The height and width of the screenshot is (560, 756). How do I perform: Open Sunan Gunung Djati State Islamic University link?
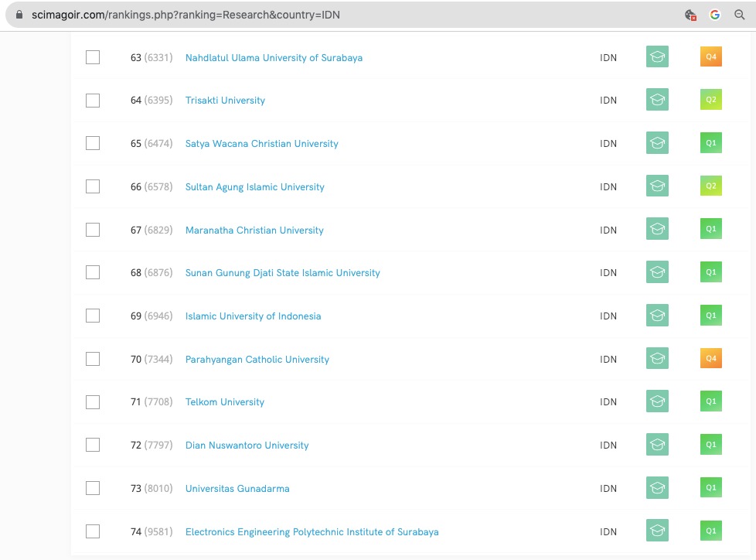click(283, 273)
